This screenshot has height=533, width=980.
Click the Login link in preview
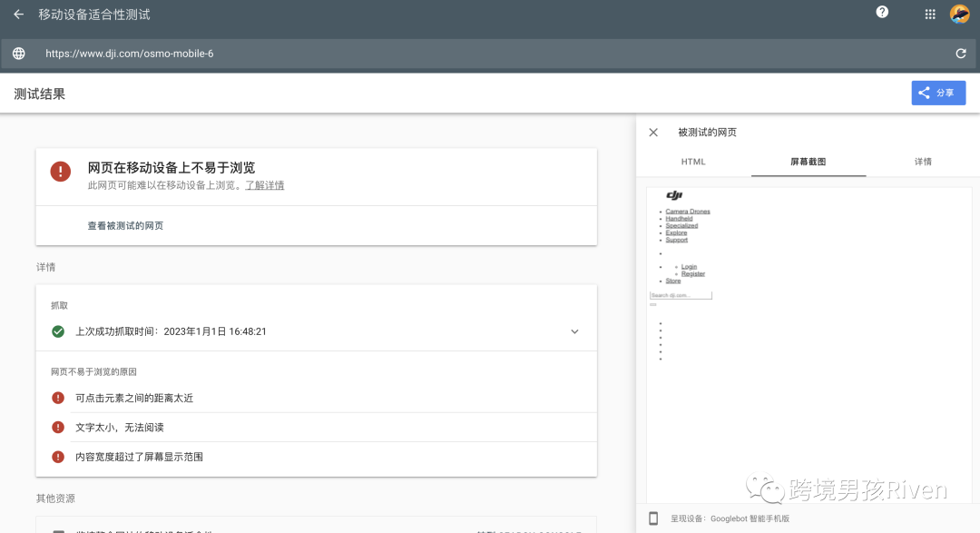click(689, 267)
